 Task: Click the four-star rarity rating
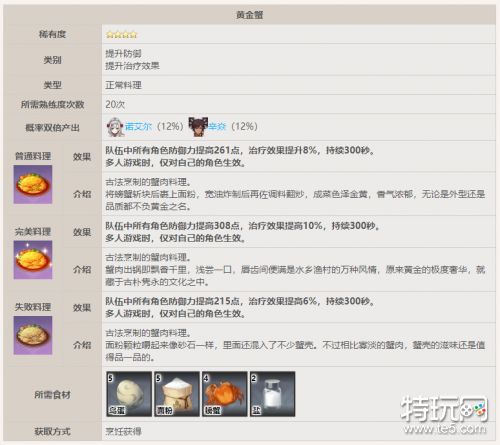122,35
